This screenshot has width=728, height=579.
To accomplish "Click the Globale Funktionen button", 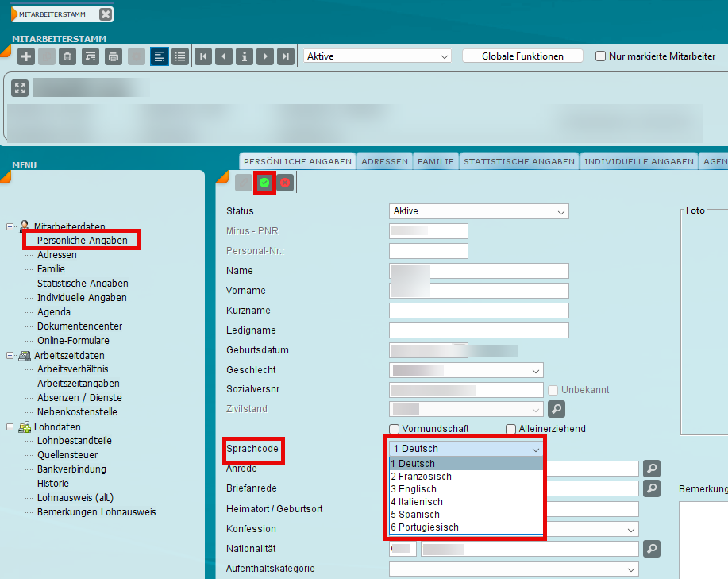I will pyautogui.click(x=522, y=56).
